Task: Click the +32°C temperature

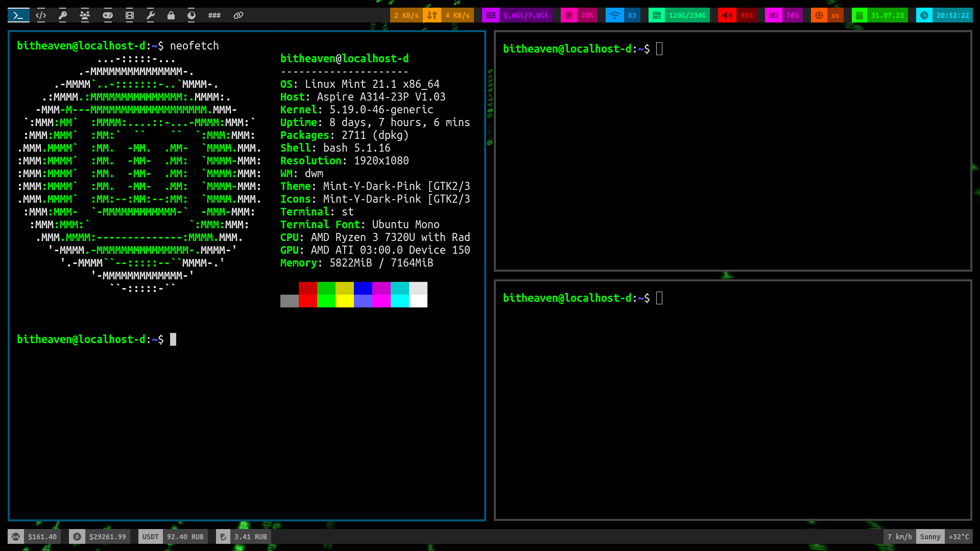Action: point(959,537)
